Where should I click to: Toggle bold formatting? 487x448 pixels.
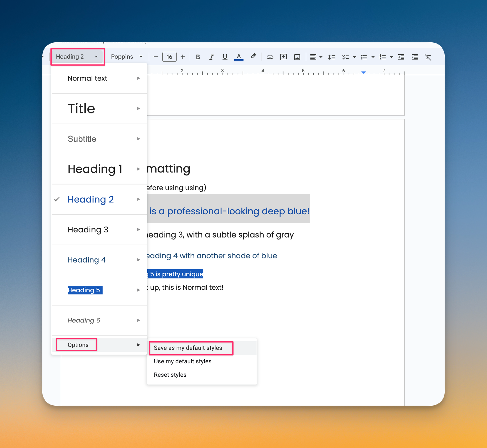click(198, 57)
